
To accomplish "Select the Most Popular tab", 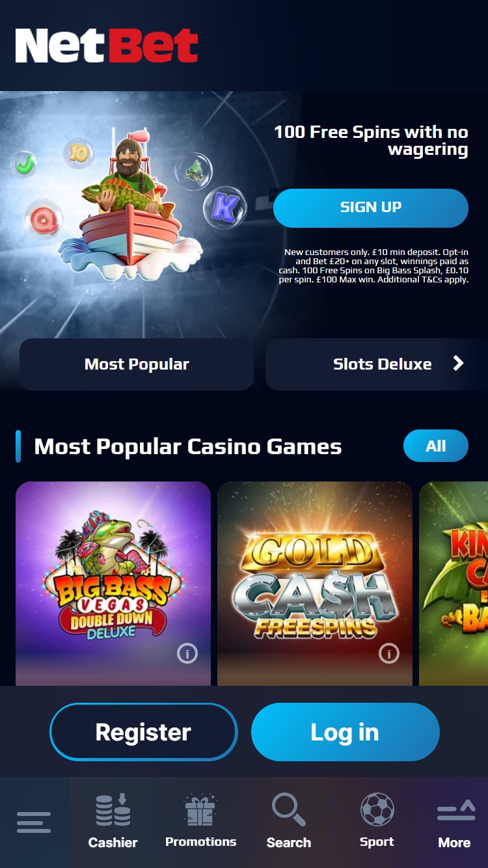I will [137, 364].
